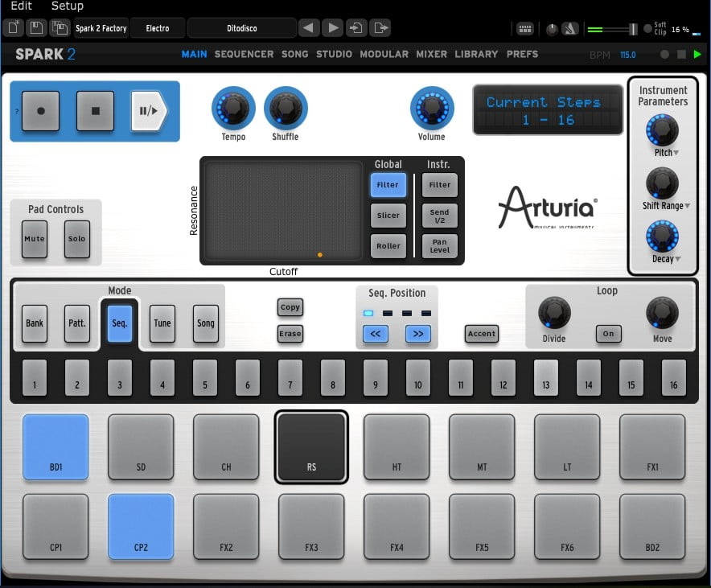Viewport: 711px width, 588px height.
Task: Toggle the Solo pad control
Action: point(76,239)
